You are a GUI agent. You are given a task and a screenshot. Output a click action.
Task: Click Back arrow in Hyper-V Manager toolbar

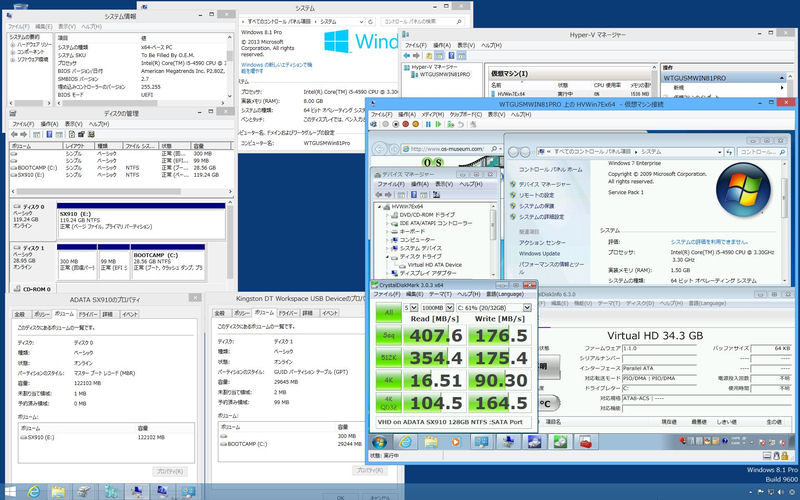tap(407, 55)
